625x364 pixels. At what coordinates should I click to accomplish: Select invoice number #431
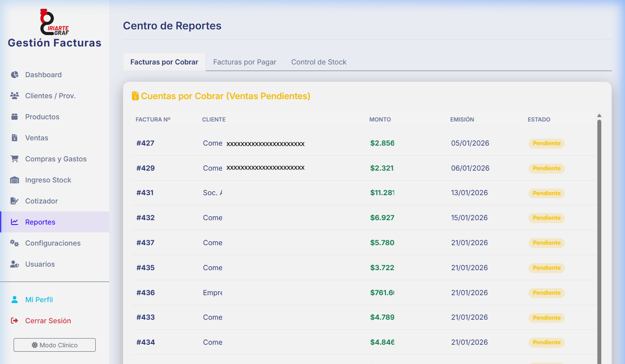(x=145, y=193)
